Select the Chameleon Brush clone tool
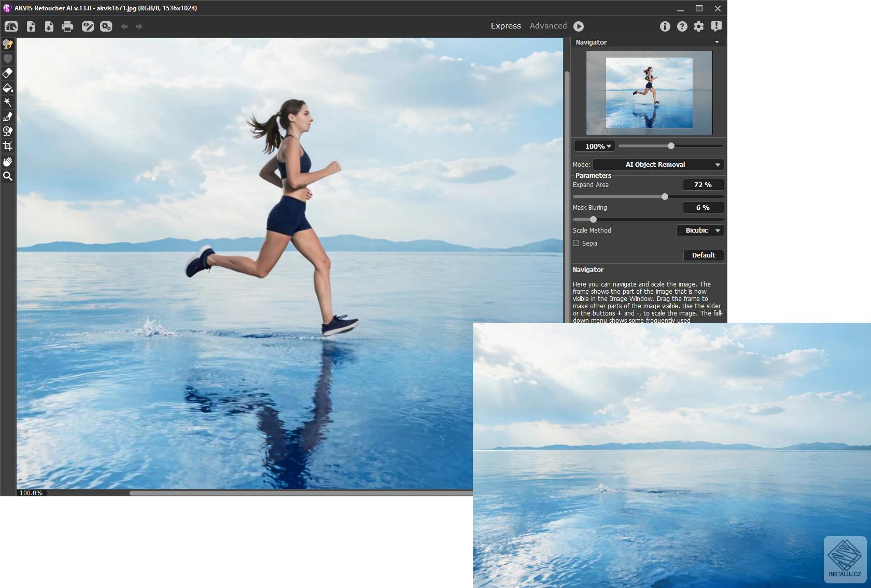The image size is (871, 588). click(x=8, y=117)
